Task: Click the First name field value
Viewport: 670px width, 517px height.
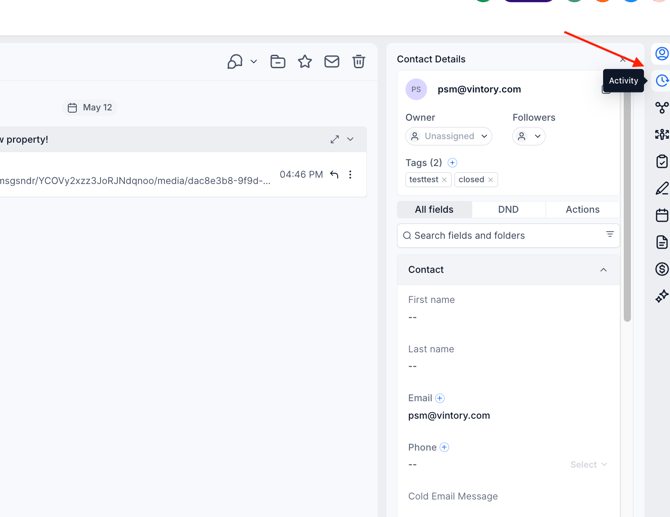Action: [412, 317]
